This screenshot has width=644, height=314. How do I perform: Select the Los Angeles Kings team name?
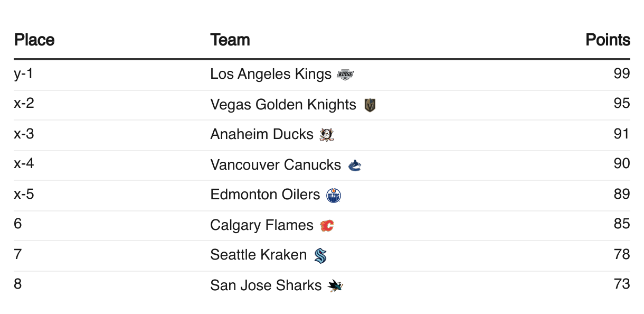(x=270, y=74)
